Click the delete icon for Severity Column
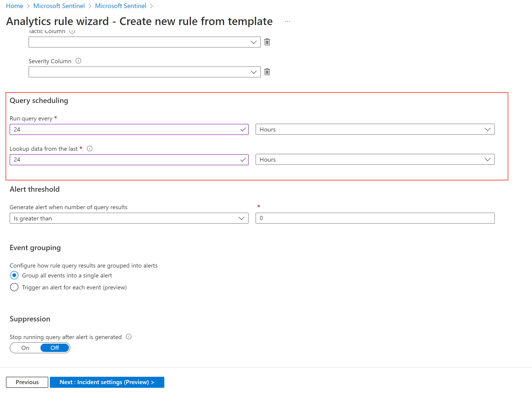Viewport: 532px width, 394px height. coord(268,71)
